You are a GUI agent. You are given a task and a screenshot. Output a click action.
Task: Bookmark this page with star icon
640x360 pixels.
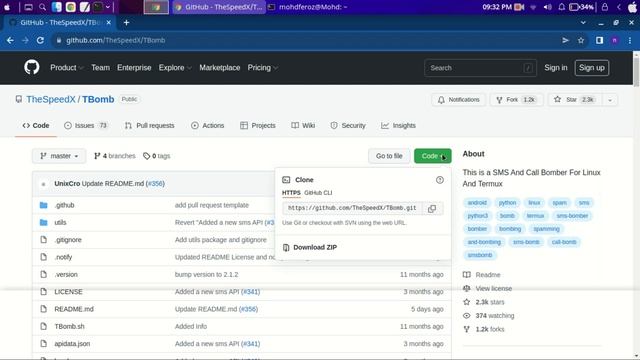pos(581,40)
